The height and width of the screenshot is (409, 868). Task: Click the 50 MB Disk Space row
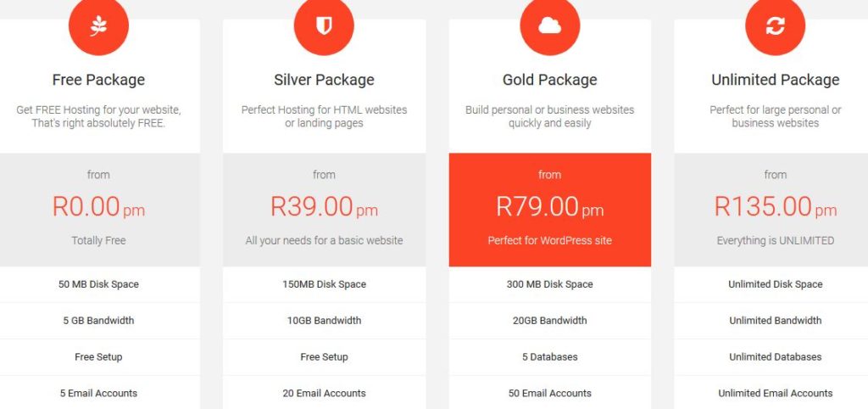coord(98,284)
